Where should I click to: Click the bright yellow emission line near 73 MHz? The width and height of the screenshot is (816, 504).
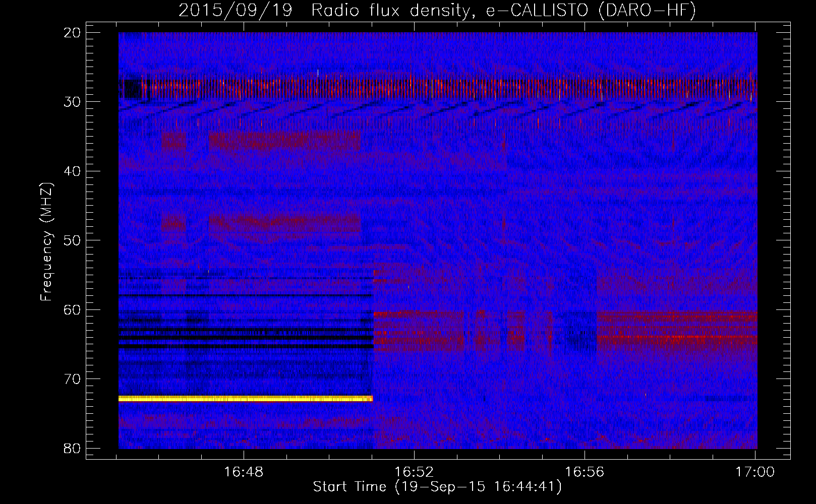(x=246, y=399)
